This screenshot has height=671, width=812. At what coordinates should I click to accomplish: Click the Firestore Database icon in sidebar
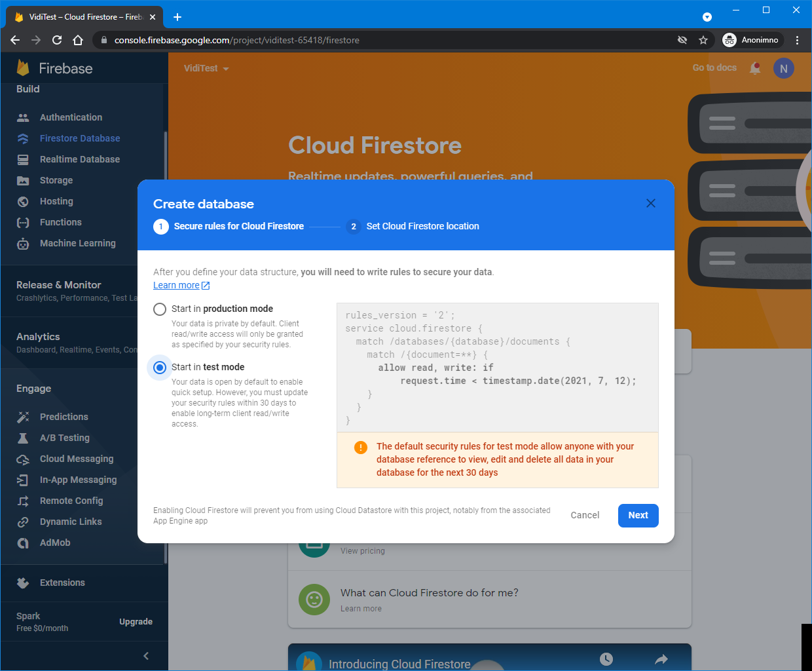coord(23,138)
